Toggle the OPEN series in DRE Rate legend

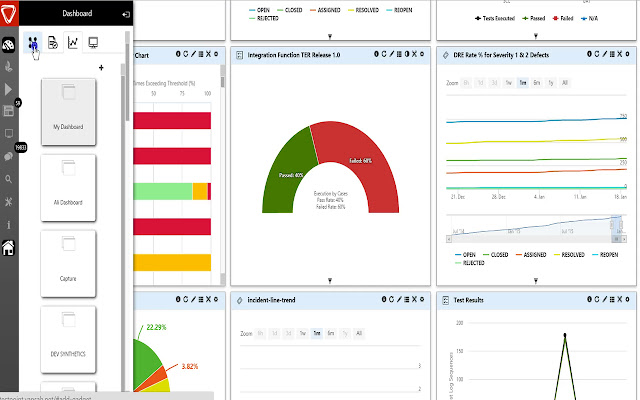pyautogui.click(x=468, y=255)
